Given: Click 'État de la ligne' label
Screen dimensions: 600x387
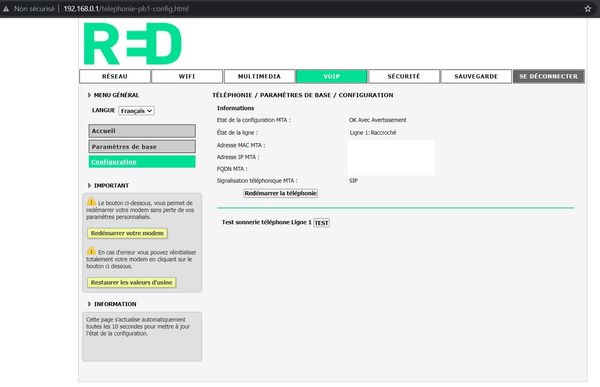Looking at the screenshot, I should click(237, 132).
